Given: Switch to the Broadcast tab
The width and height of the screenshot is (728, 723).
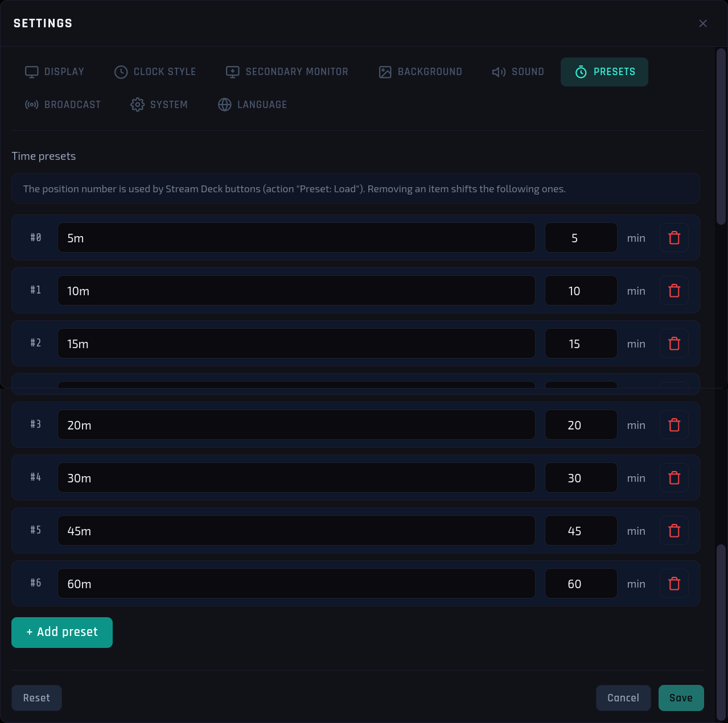Looking at the screenshot, I should coord(63,105).
